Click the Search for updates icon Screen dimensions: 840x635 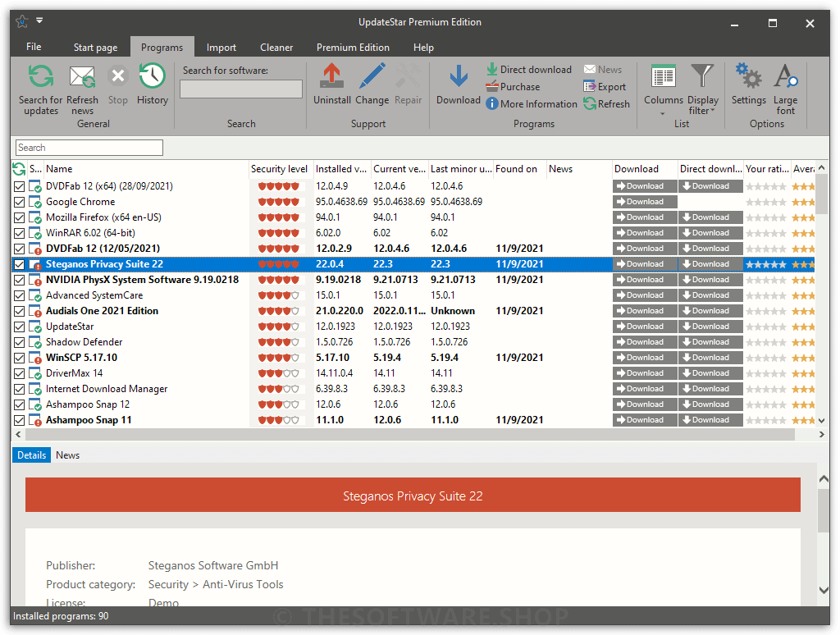point(40,77)
